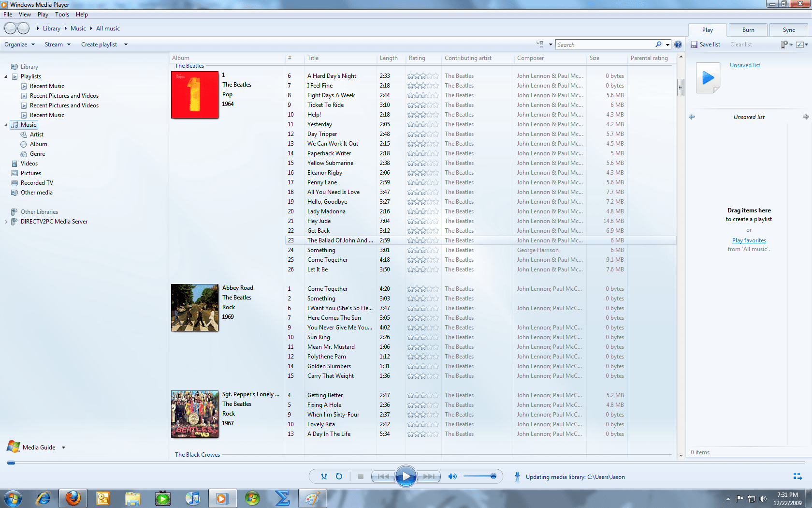The width and height of the screenshot is (812, 508).
Task: Click Library in the breadcrumb
Action: tap(51, 29)
